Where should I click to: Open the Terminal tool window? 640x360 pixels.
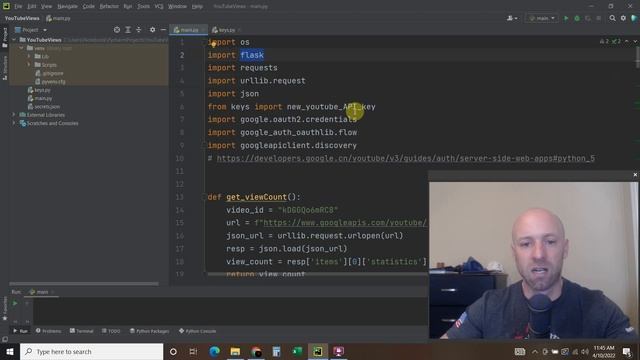coord(82,331)
